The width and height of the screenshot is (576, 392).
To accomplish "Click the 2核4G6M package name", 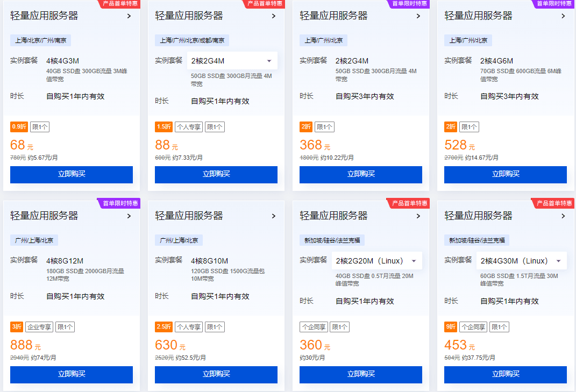I will click(x=496, y=61).
